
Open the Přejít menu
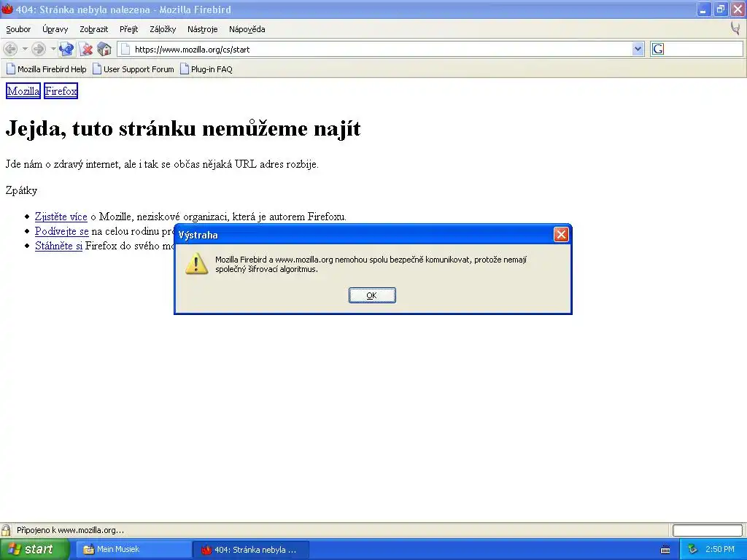click(128, 29)
